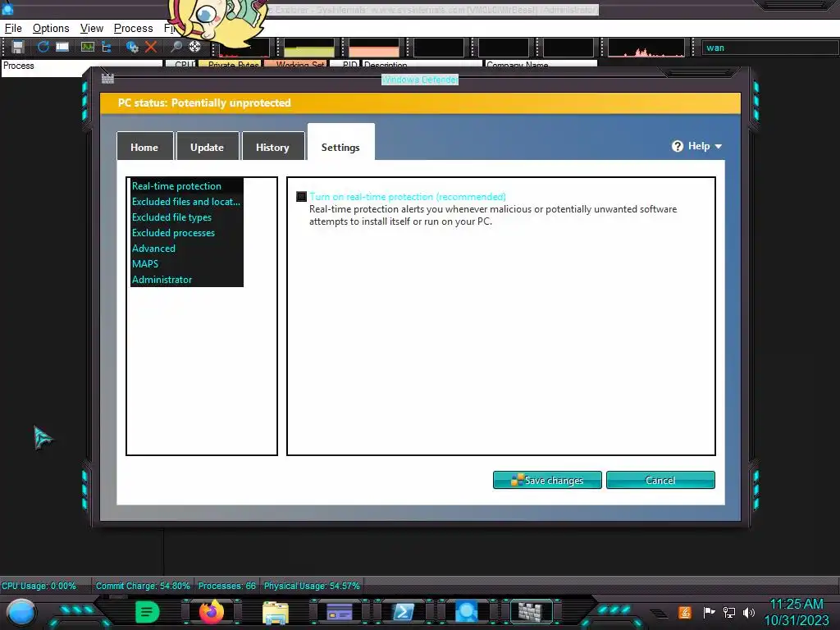
Task: Click the Help question mark icon
Action: pyautogui.click(x=677, y=146)
